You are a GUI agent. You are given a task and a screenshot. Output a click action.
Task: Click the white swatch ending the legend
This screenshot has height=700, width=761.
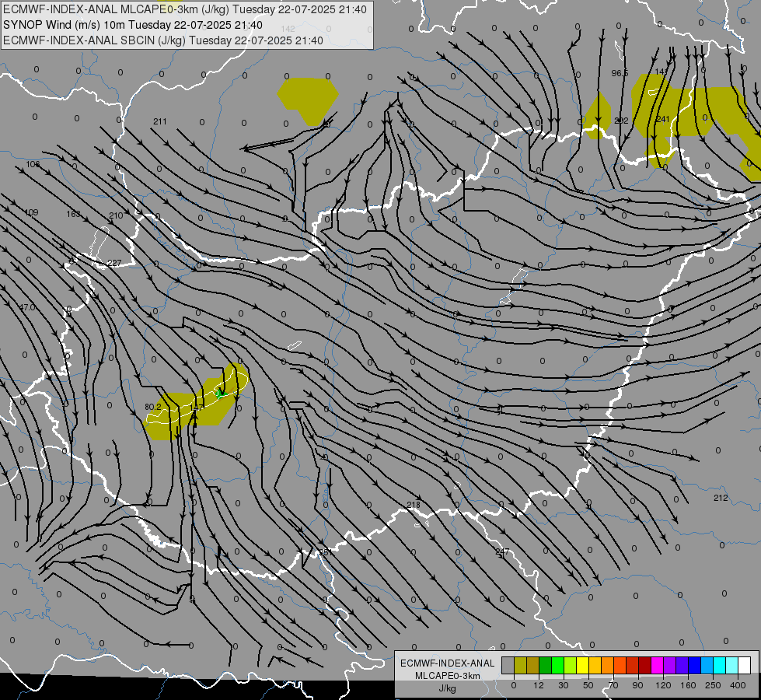point(745,665)
